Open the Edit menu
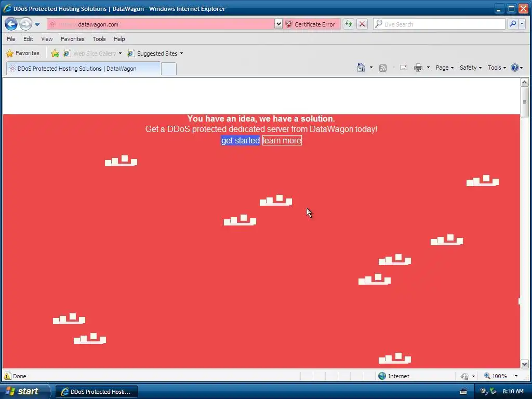Screen dimensions: 532x399 click(x=28, y=39)
